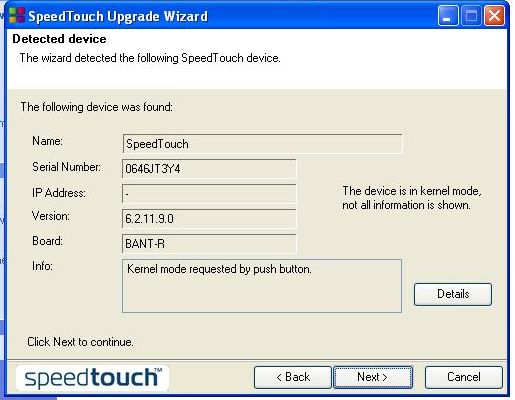Click 'The wizard detected the following SpeedTouch device.'
The height and width of the screenshot is (400, 515).
(x=150, y=58)
